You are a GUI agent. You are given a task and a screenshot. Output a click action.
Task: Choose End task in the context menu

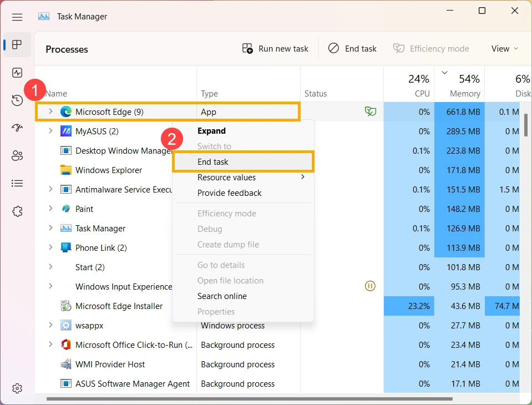tap(243, 162)
